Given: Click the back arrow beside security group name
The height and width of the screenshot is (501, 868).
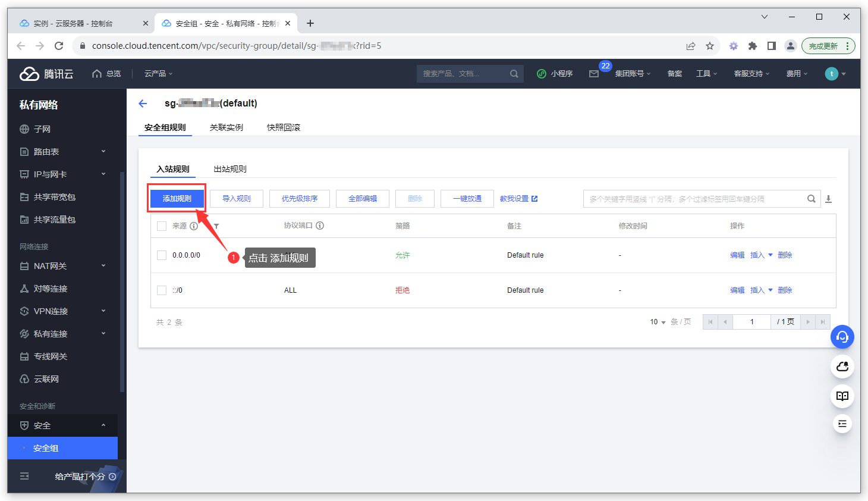Looking at the screenshot, I should [x=143, y=104].
